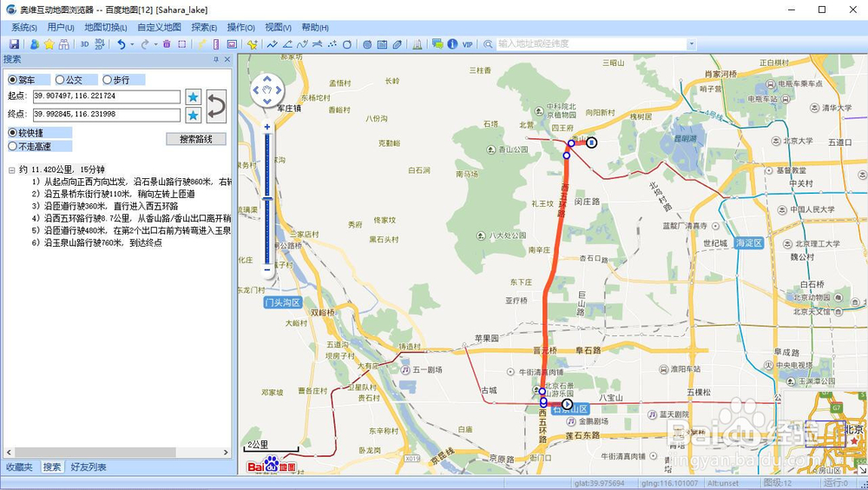Image resolution: width=868 pixels, height=490 pixels.
Task: Open the chat messages icon
Action: click(437, 44)
